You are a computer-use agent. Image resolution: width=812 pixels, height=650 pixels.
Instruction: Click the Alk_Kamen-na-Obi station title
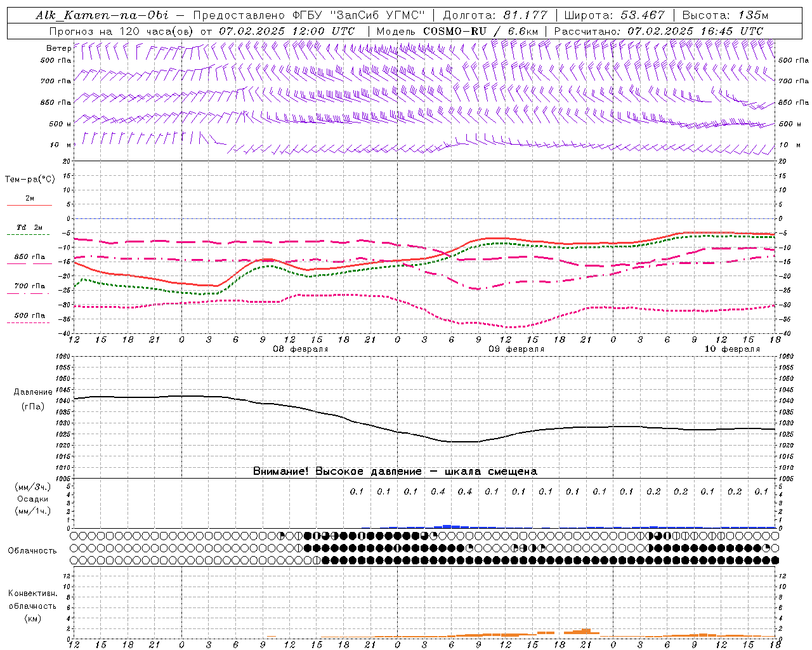click(102, 15)
